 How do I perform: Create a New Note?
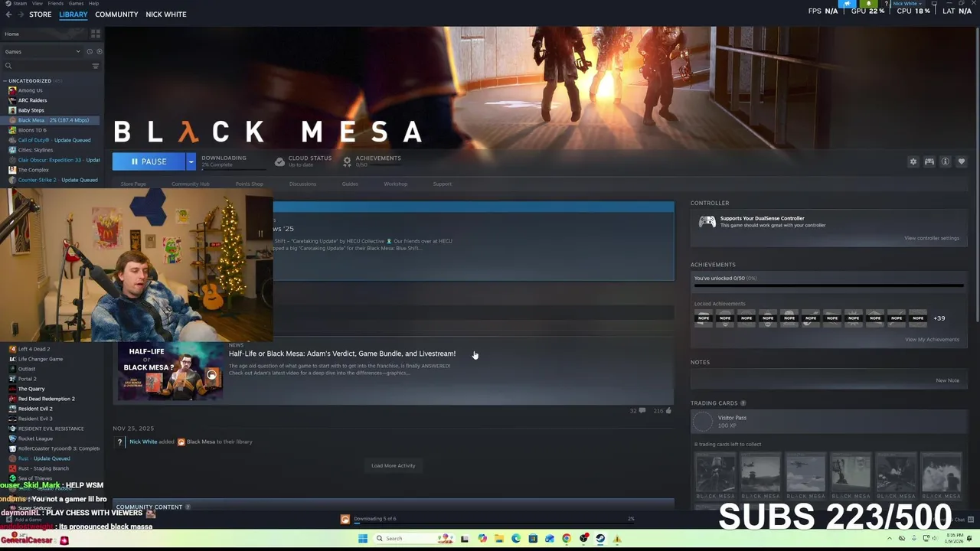click(947, 380)
